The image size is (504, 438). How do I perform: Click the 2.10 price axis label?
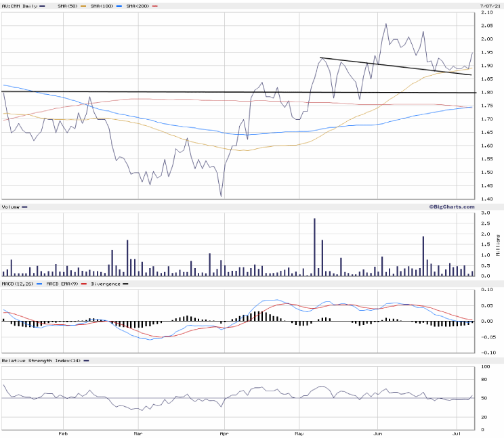(486, 13)
